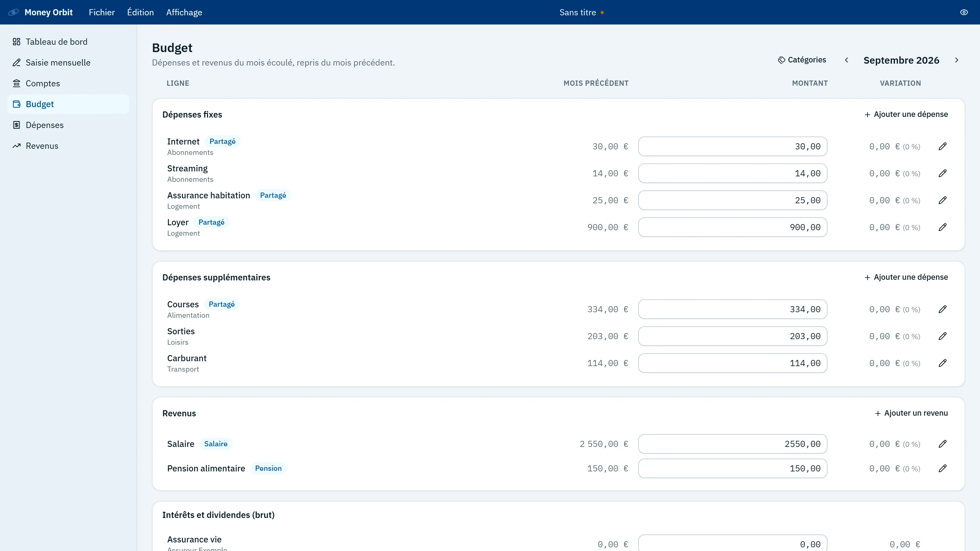Open the Comptes section
The height and width of the screenshot is (551, 980).
(x=69, y=83)
